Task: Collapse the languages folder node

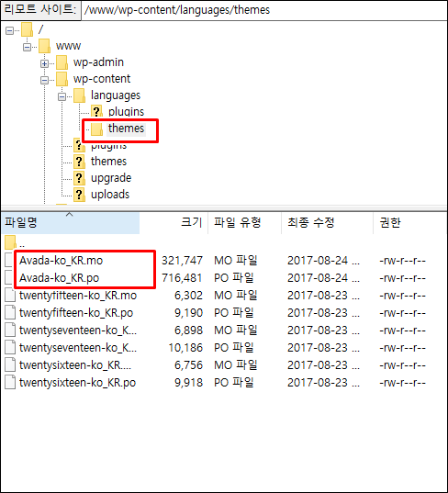Action: (62, 96)
